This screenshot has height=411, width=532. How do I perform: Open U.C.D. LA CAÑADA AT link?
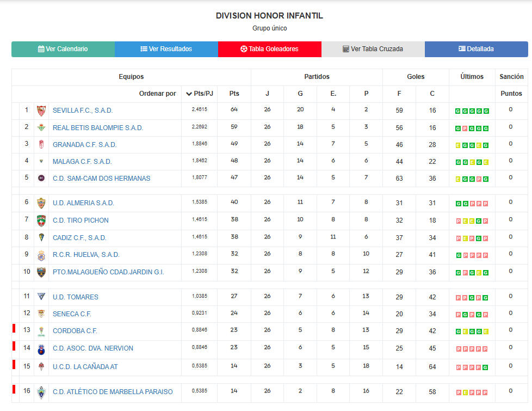85,367
